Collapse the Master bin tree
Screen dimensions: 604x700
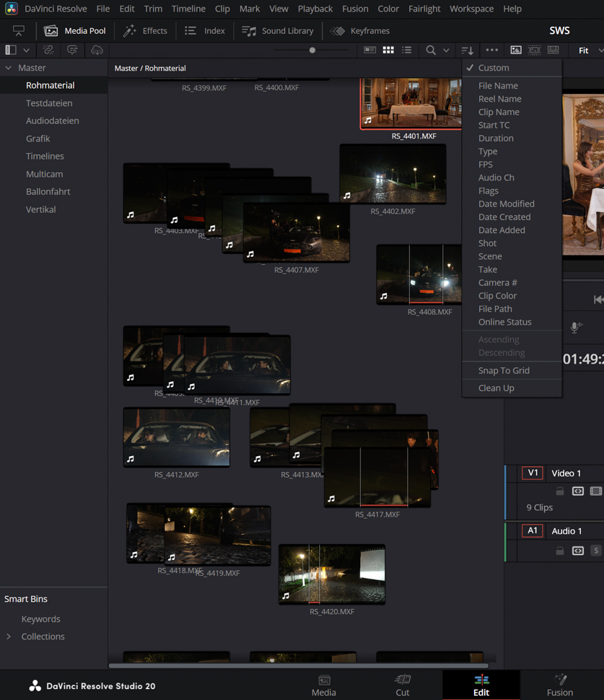coord(9,68)
